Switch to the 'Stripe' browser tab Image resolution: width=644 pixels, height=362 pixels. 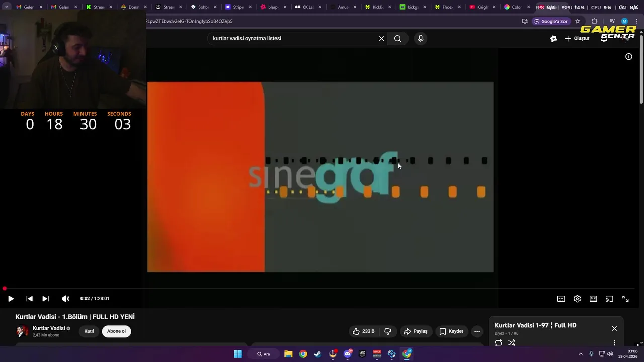(x=237, y=7)
